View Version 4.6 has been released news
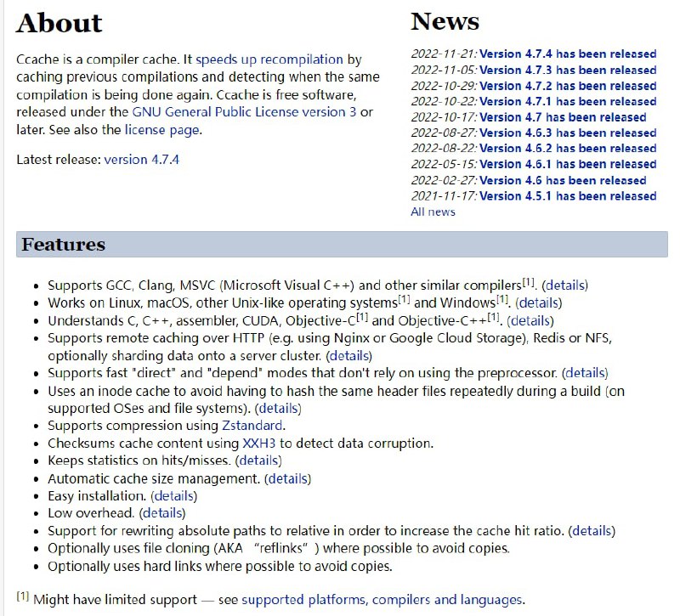Image resolution: width=680 pixels, height=616 pixels. 562,180
